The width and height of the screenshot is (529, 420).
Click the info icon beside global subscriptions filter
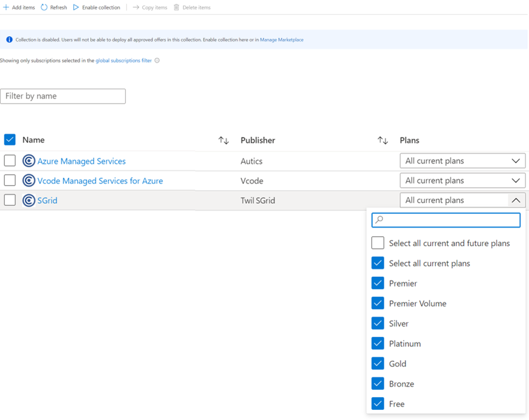coord(157,61)
